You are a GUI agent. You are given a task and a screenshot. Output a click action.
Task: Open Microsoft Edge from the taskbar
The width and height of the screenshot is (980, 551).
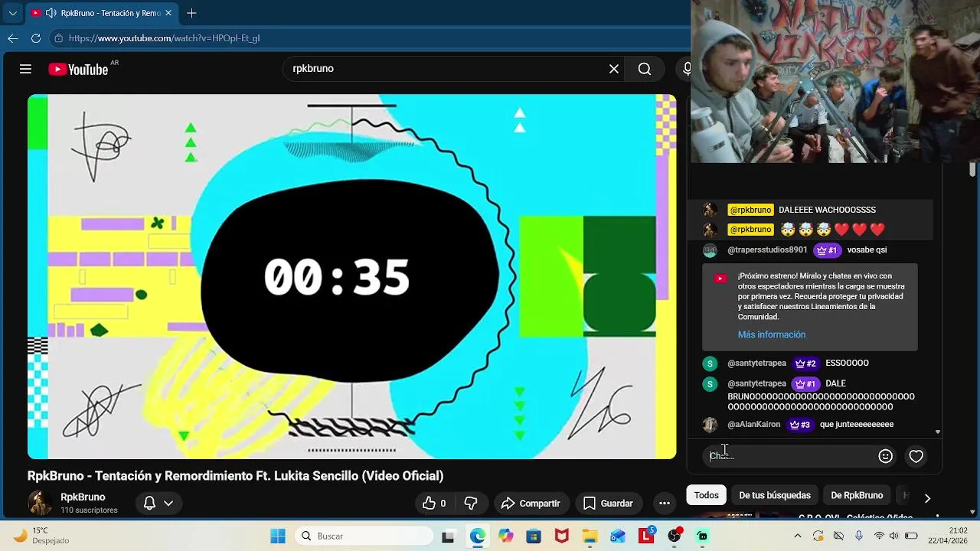click(477, 536)
